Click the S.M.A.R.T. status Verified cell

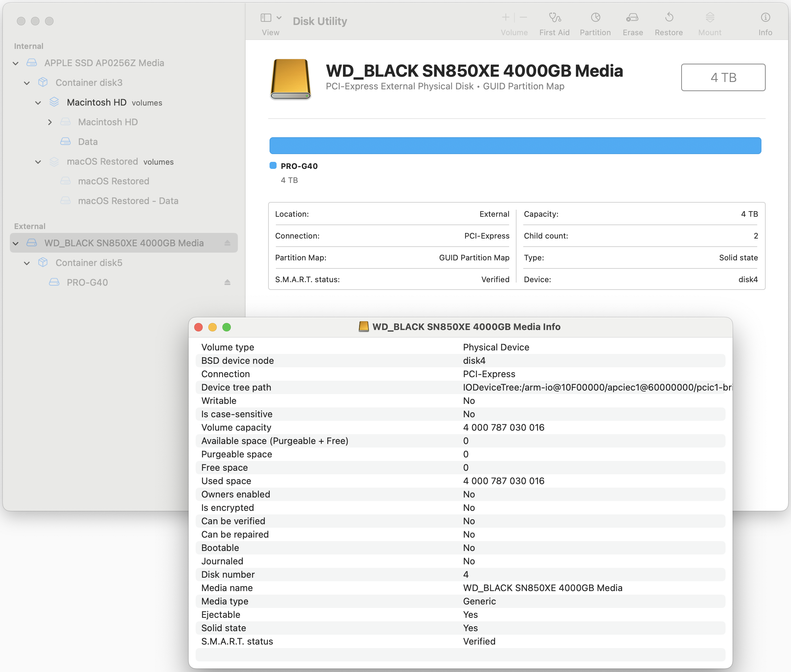[495, 280]
